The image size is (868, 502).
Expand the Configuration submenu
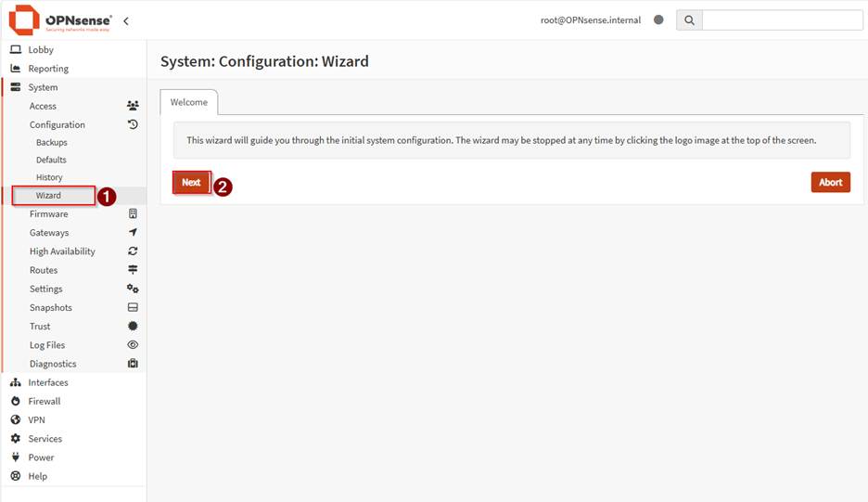[57, 124]
